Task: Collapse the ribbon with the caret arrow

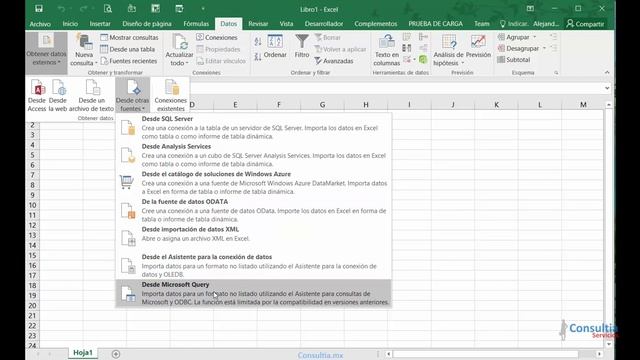Action: coord(607,72)
